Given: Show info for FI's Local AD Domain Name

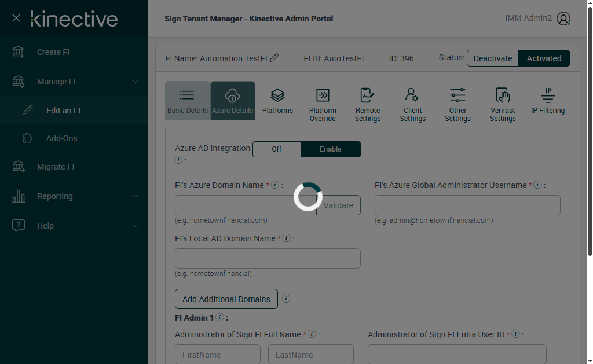Looking at the screenshot, I should pos(286,238).
